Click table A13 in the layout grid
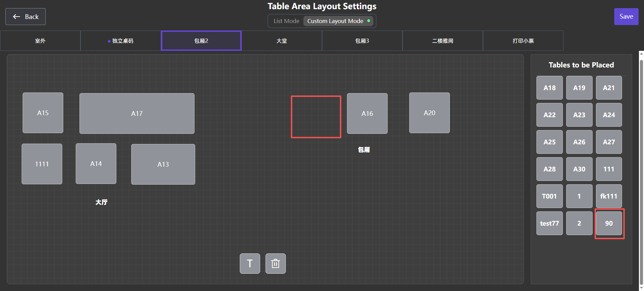The height and width of the screenshot is (291, 644). click(x=163, y=164)
